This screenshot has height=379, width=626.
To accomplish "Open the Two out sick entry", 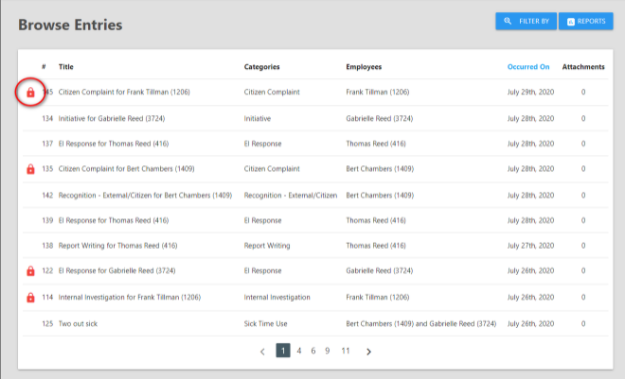I will click(x=78, y=323).
